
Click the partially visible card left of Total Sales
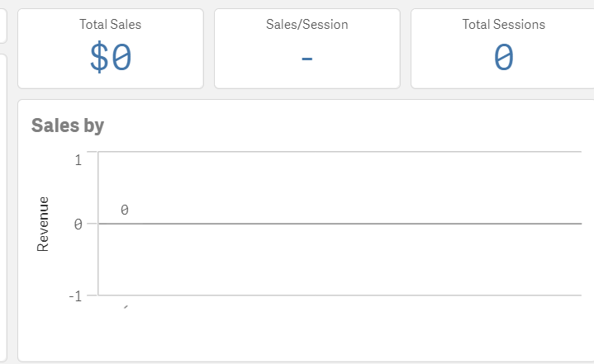[3, 25]
